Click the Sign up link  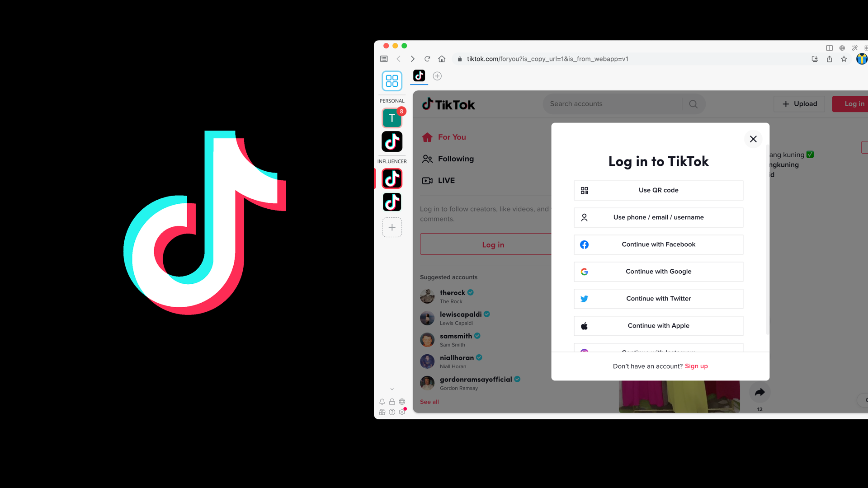[696, 366]
